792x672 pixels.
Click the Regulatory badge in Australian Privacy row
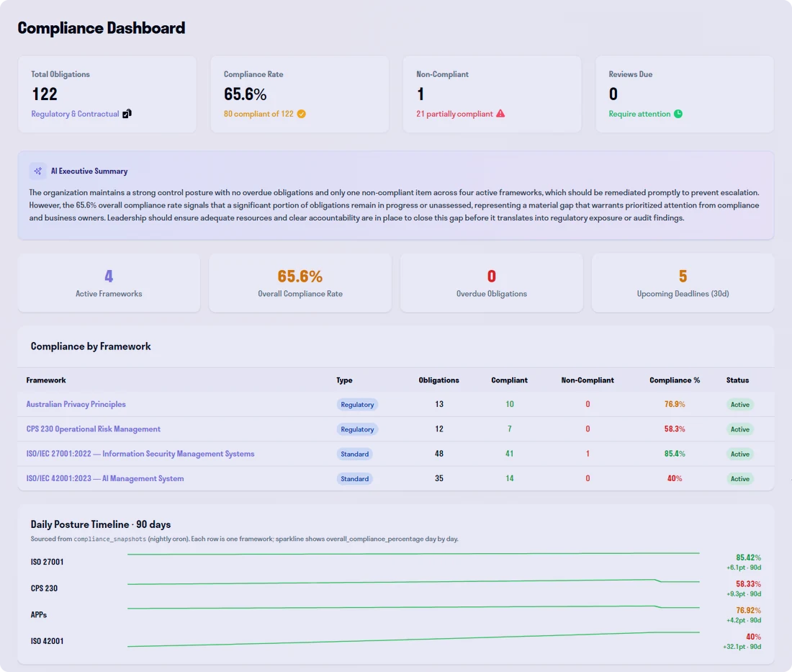357,405
